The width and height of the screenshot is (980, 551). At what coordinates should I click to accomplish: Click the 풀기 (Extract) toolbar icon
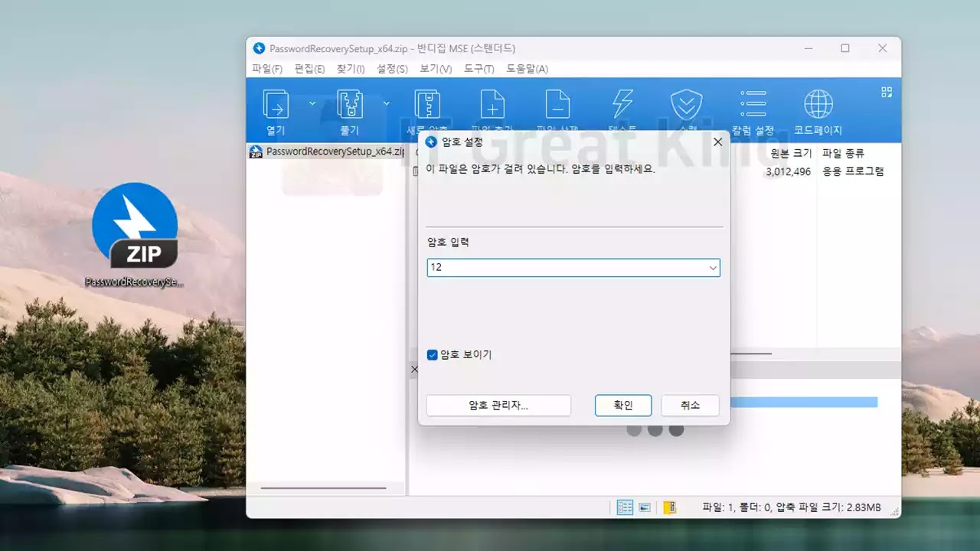350,104
